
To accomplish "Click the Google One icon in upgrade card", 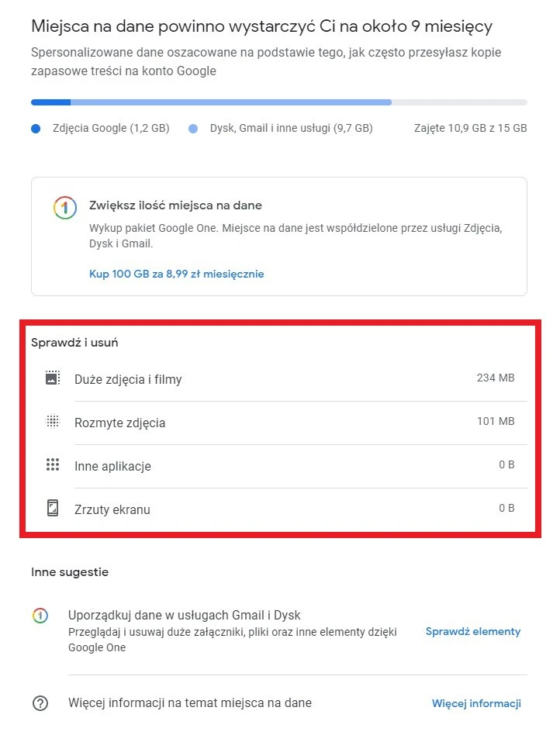I will pos(64,207).
